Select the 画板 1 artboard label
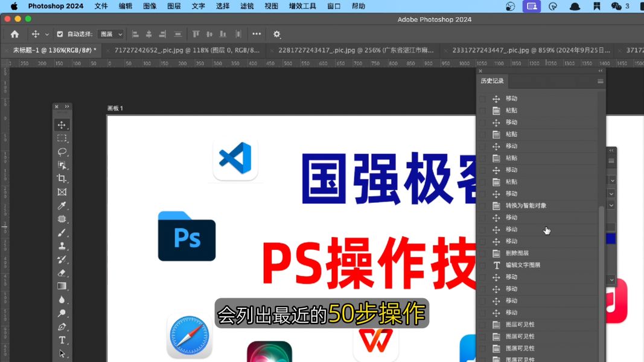Viewport: 644px width, 362px height. pyautogui.click(x=115, y=109)
